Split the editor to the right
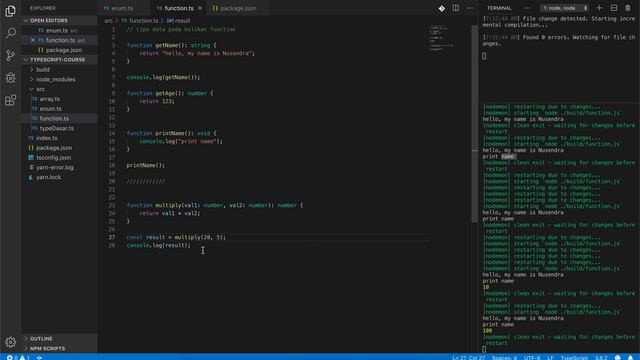This screenshot has width=640, height=360. coord(456,8)
